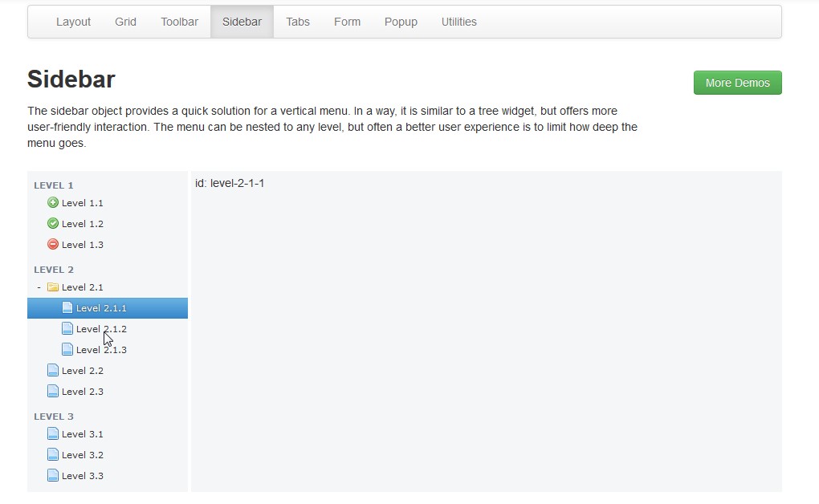
Task: Open the Toolbar tab
Action: pos(179,22)
